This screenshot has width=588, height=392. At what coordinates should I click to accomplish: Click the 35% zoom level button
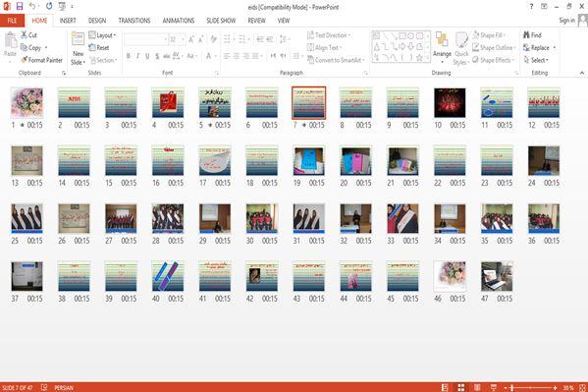click(568, 387)
